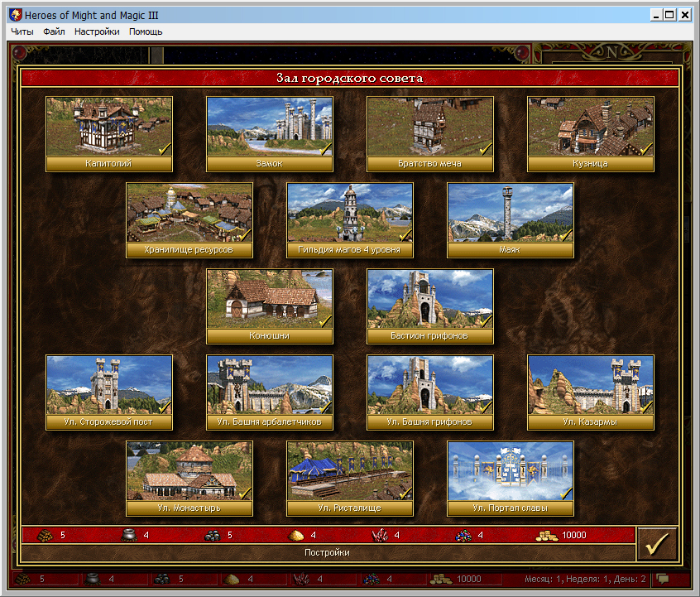Open the Настройки menu
This screenshot has height=597, width=700.
click(97, 31)
